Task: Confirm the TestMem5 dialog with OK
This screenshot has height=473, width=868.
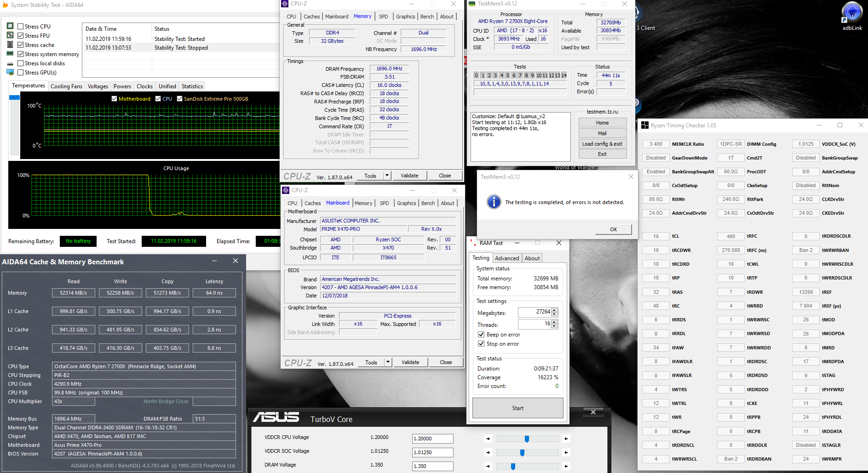Action: click(614, 229)
